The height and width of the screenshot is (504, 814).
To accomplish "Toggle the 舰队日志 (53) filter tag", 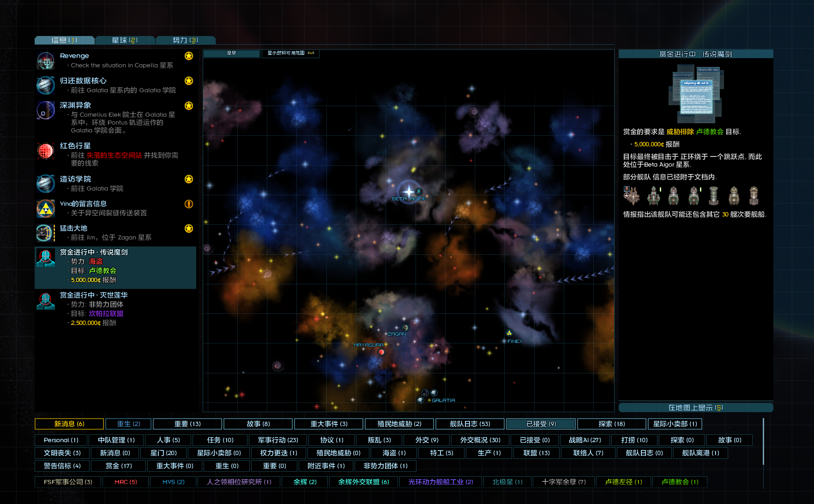I will tap(470, 424).
